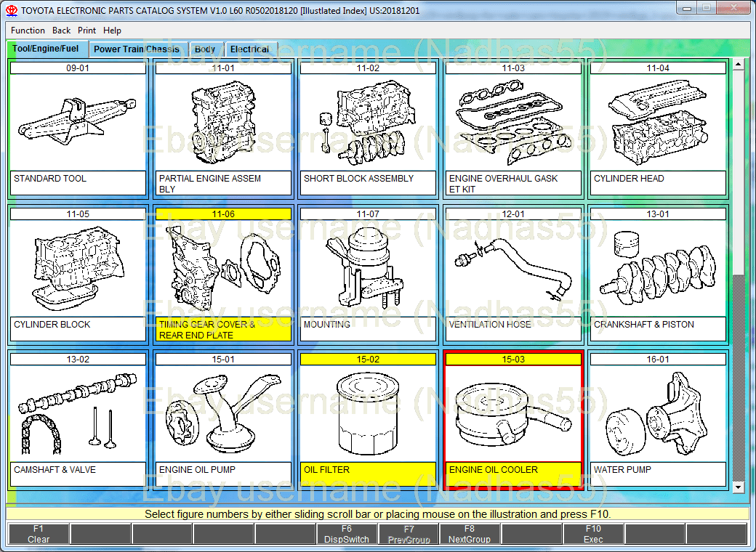Click the scrollbar up arrow
The width and height of the screenshot is (756, 552).
coord(739,65)
